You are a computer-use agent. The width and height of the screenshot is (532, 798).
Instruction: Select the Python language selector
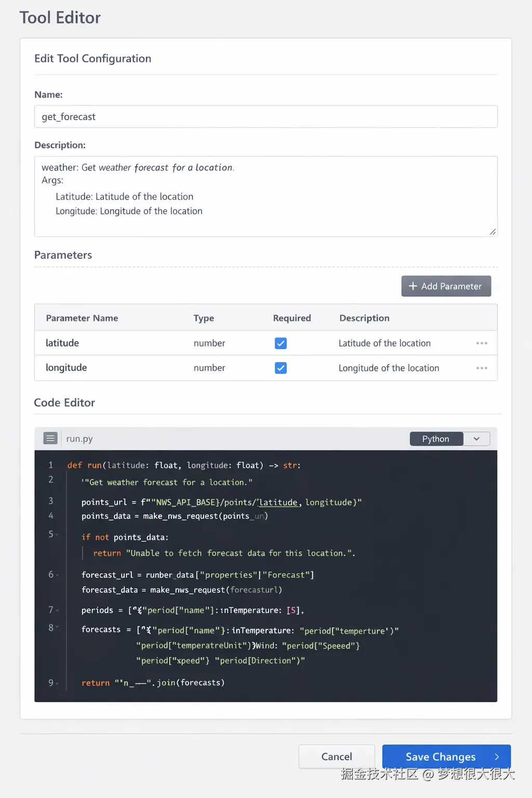pyautogui.click(x=436, y=439)
